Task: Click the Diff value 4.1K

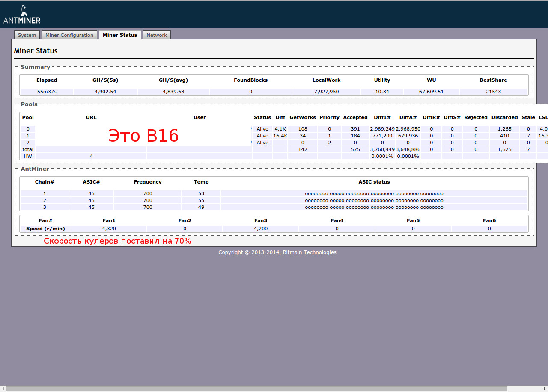Action: 280,129
